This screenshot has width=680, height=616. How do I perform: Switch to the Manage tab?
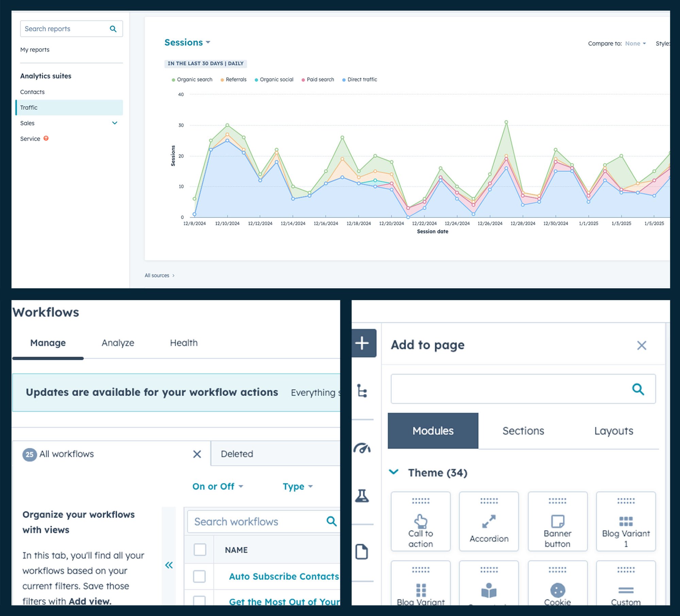coord(48,343)
